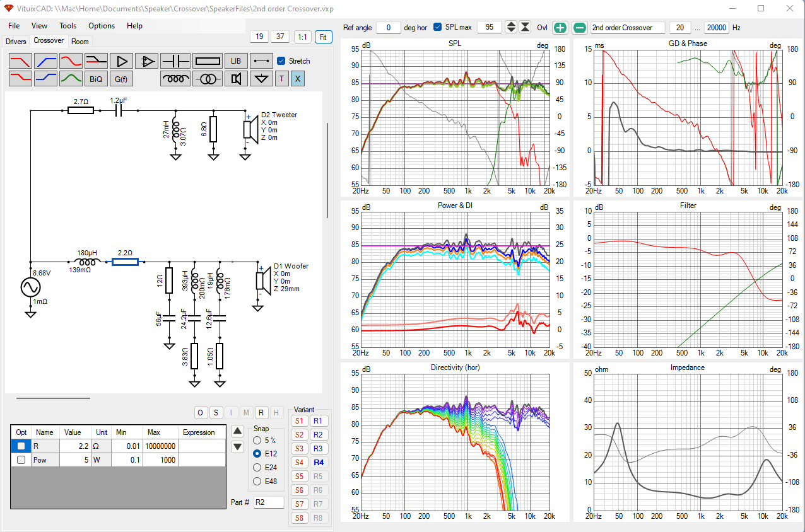
Task: Move parameter row up with the up-arrow button
Action: click(x=237, y=431)
